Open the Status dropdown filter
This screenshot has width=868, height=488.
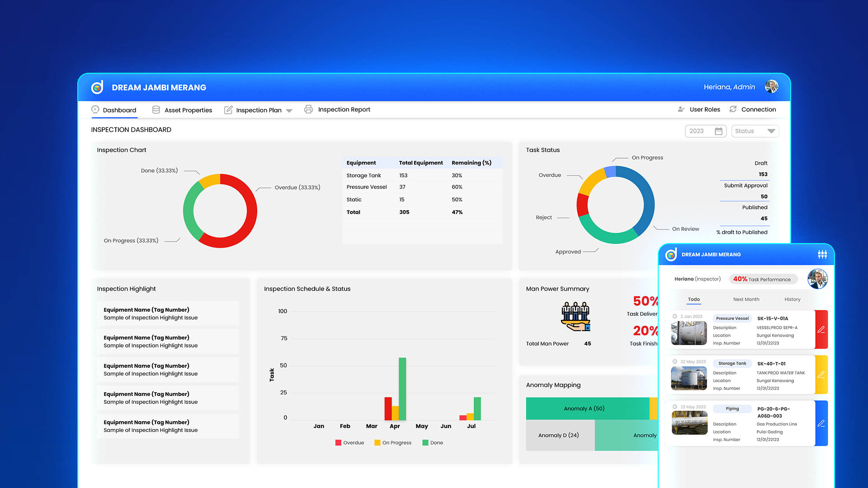click(755, 131)
